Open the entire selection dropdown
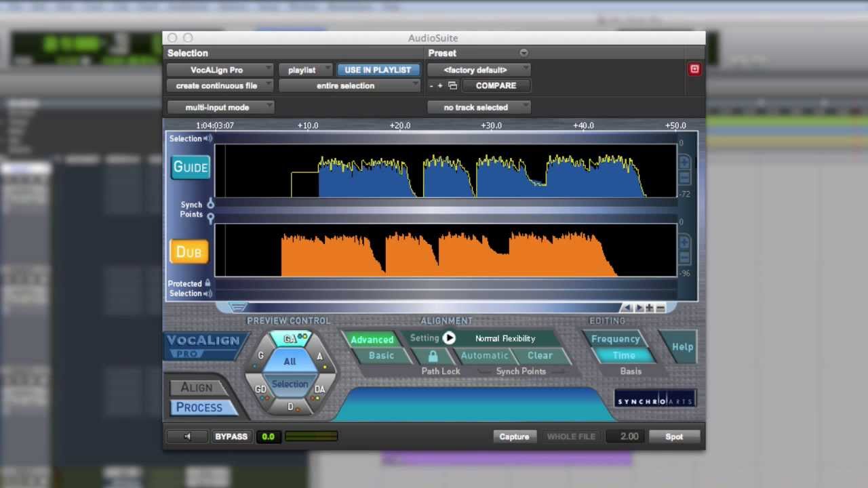The height and width of the screenshot is (488, 868). [x=350, y=86]
